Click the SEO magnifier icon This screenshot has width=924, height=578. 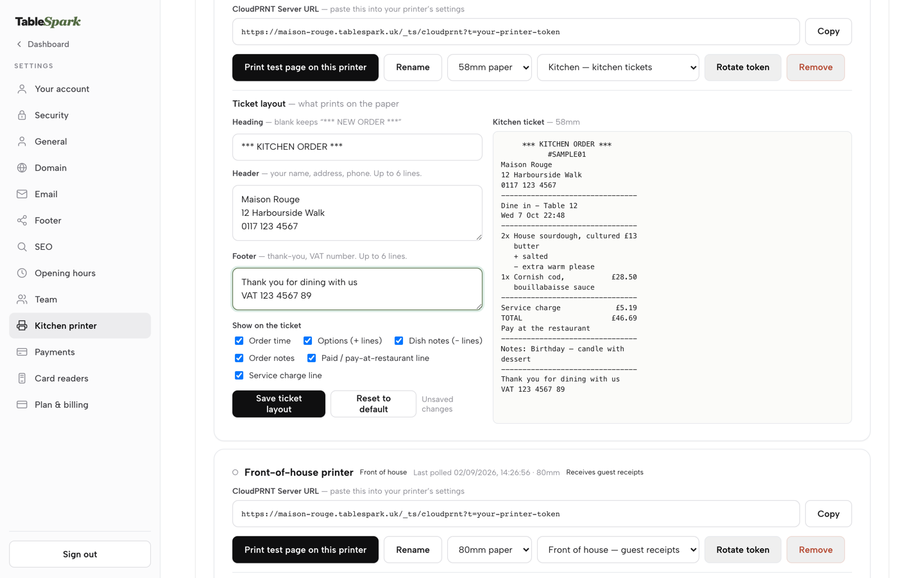click(22, 247)
